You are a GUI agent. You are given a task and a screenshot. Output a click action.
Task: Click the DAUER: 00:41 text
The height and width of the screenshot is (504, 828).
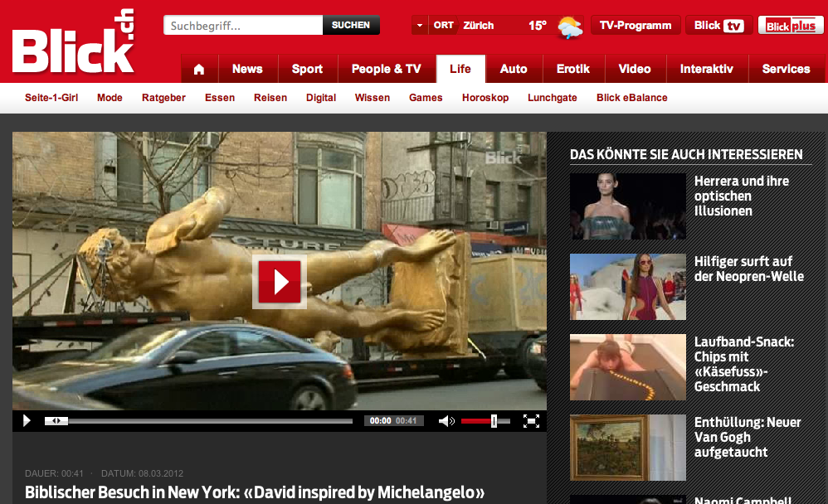click(x=54, y=473)
